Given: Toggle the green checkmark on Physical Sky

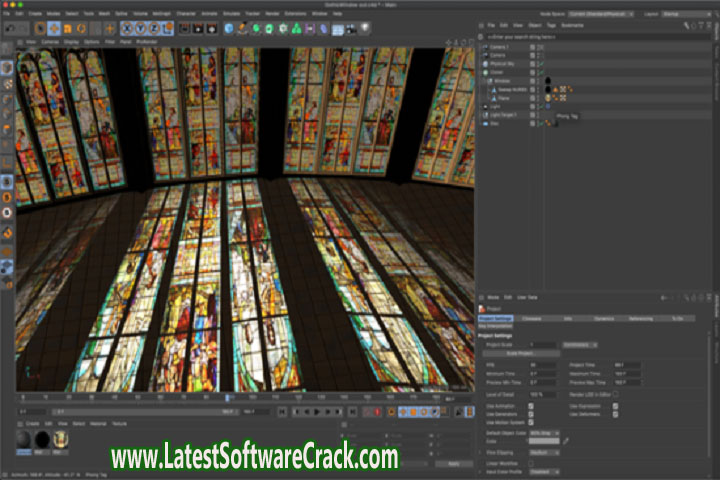Looking at the screenshot, I should [541, 64].
